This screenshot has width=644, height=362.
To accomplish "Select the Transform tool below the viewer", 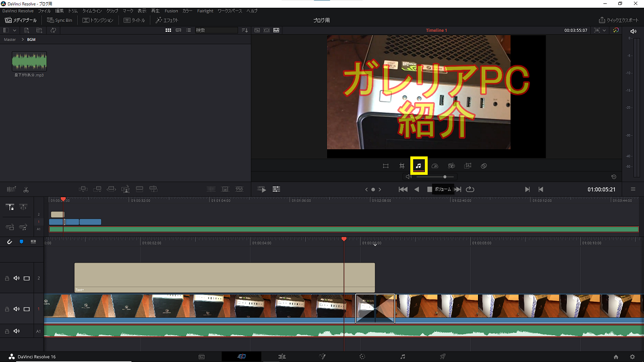I will click(x=385, y=166).
